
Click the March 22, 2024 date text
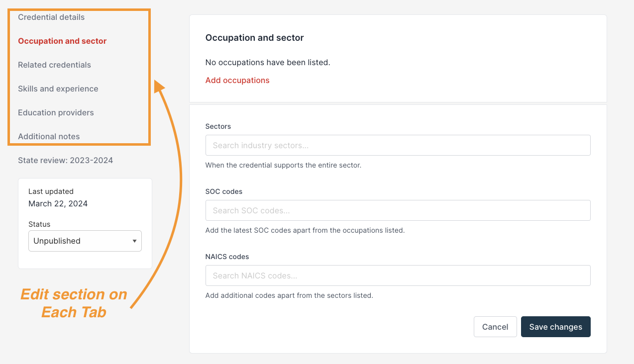58,204
